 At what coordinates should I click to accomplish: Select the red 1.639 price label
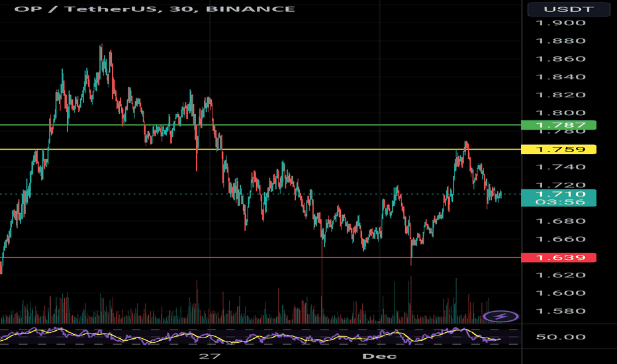[x=558, y=257]
